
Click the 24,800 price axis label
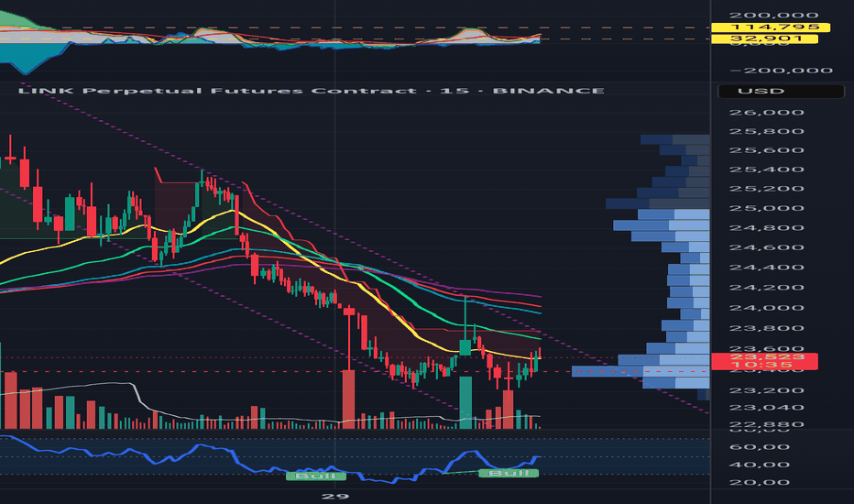click(x=767, y=228)
